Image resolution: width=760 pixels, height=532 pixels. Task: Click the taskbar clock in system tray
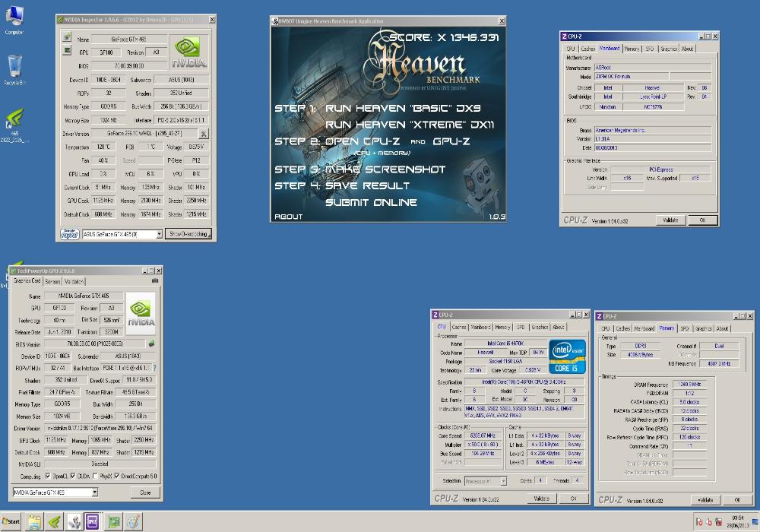point(737,521)
